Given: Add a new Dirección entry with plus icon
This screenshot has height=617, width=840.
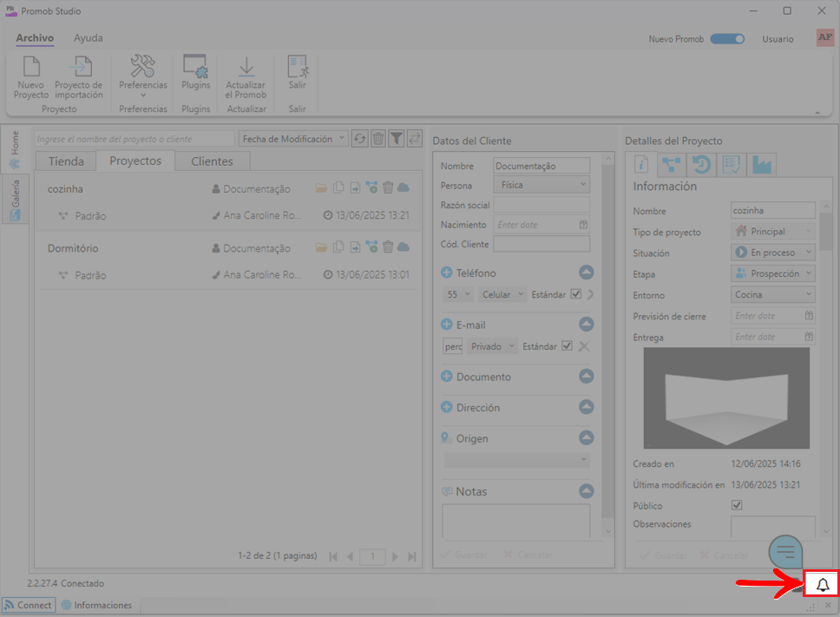Looking at the screenshot, I should (446, 407).
